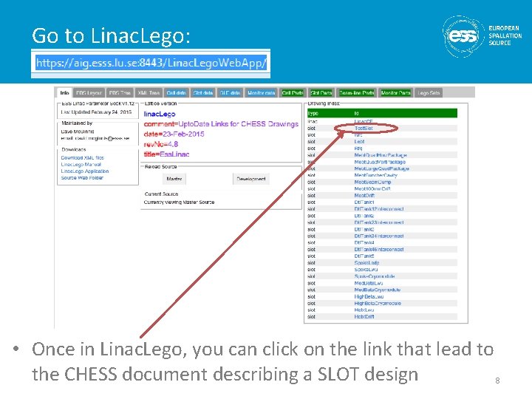532x399 pixels.
Task: Reload source with the Development button
Action: point(251,179)
